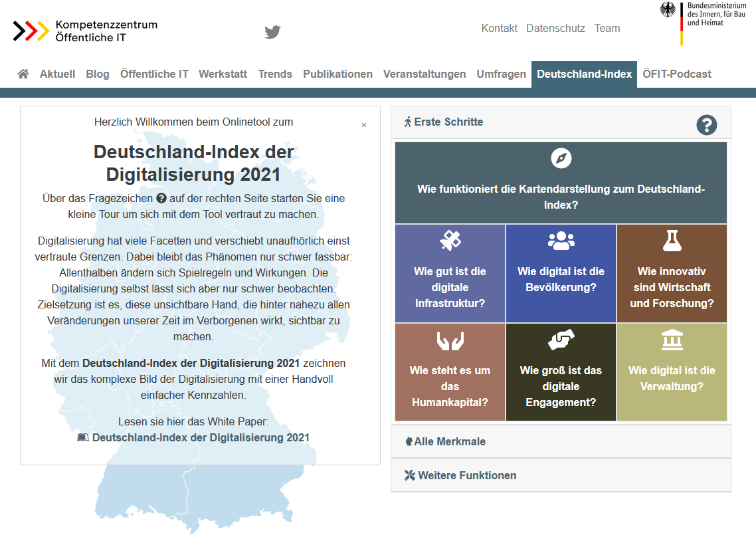756x545 pixels.
Task: Open the Umfragen menu item
Action: pos(502,74)
